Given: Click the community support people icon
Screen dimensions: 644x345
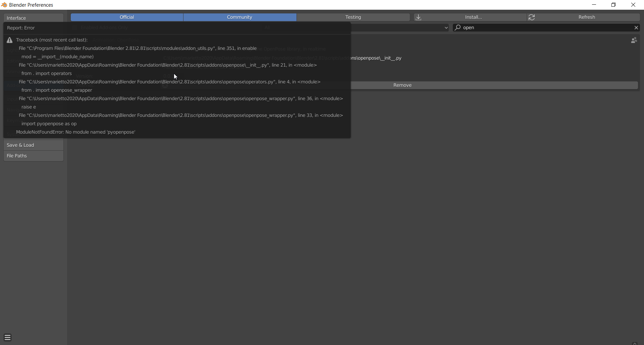Looking at the screenshot, I should (634, 40).
